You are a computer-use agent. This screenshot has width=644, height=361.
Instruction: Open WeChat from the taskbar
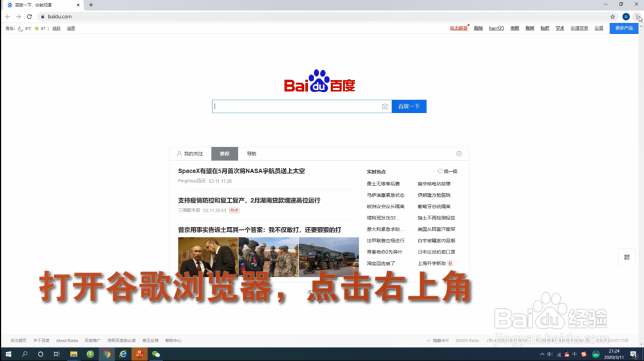(x=156, y=354)
